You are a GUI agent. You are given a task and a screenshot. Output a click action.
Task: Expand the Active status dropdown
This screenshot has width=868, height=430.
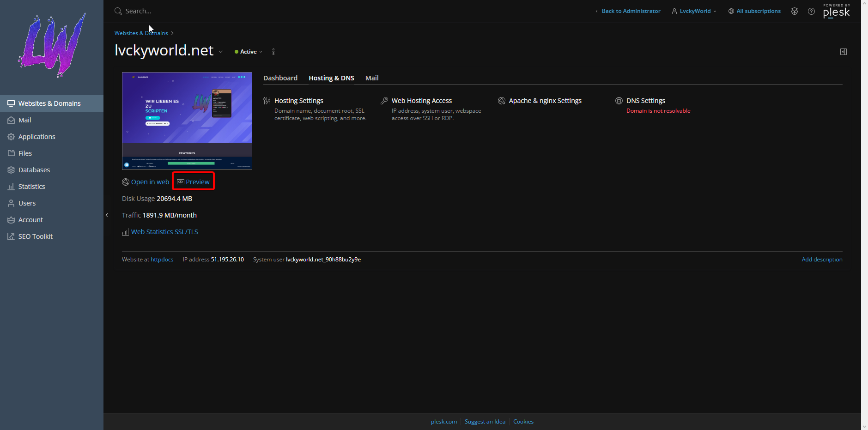[x=249, y=52]
